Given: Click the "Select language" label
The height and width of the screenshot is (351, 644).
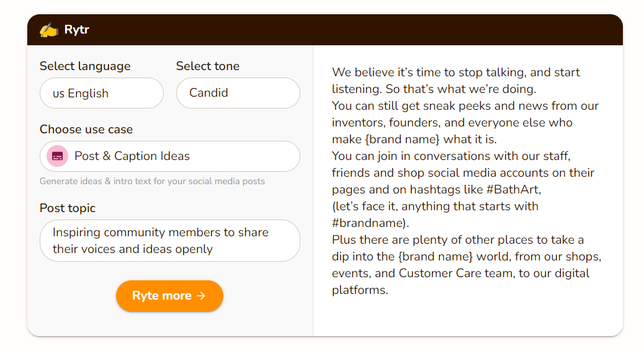Looking at the screenshot, I should (x=85, y=66).
